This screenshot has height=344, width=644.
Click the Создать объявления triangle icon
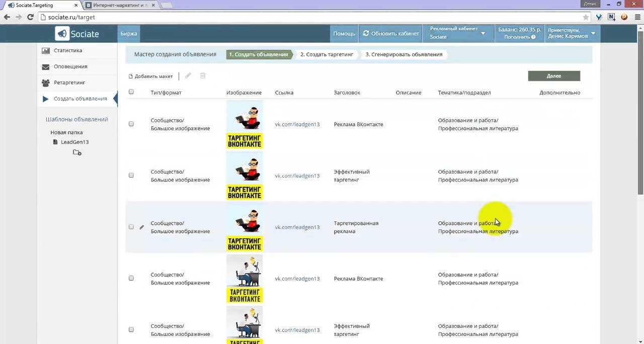click(46, 99)
